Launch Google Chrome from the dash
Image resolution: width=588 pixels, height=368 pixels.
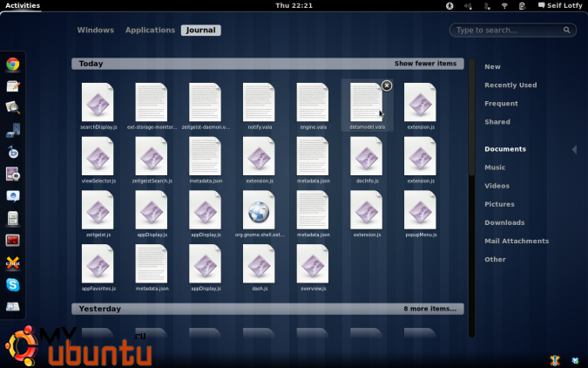[13, 65]
